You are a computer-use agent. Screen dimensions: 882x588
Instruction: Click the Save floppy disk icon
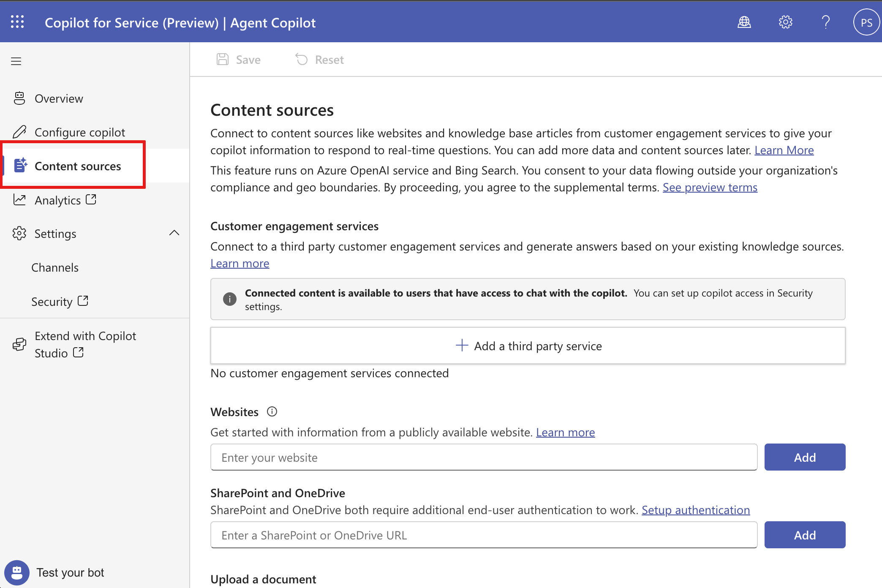click(x=223, y=59)
